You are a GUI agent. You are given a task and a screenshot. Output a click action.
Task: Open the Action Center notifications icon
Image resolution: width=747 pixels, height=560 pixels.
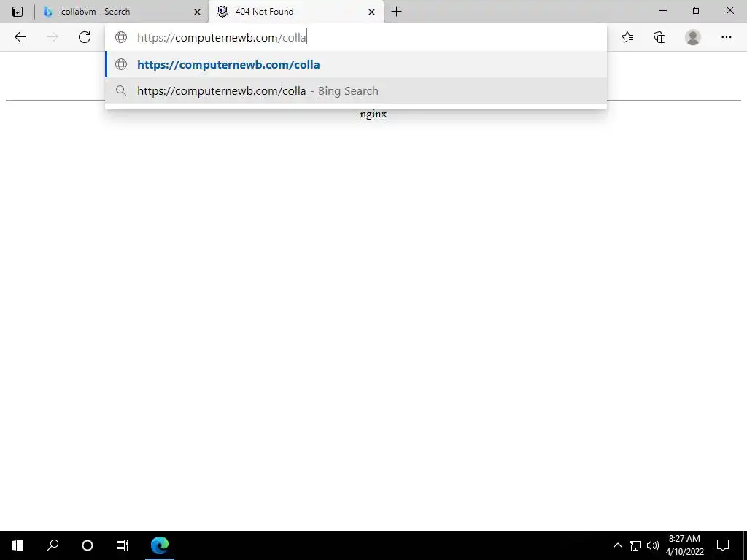723,545
